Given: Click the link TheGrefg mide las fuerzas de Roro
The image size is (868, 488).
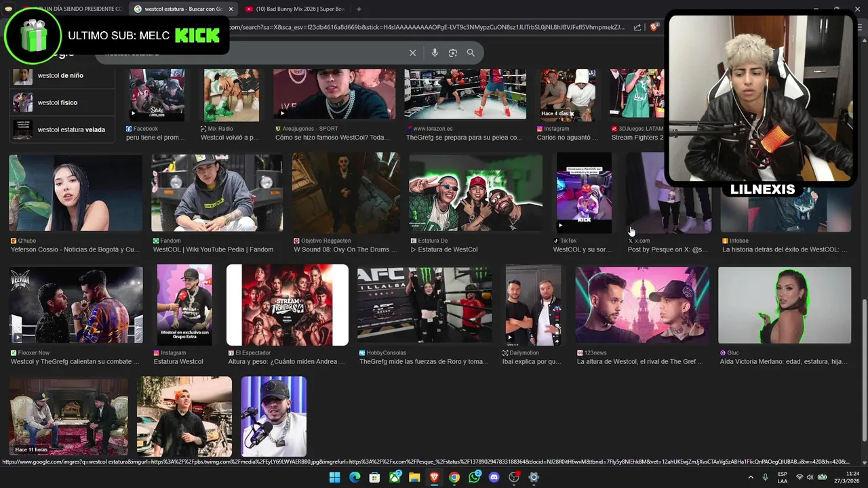Looking at the screenshot, I should (x=424, y=362).
